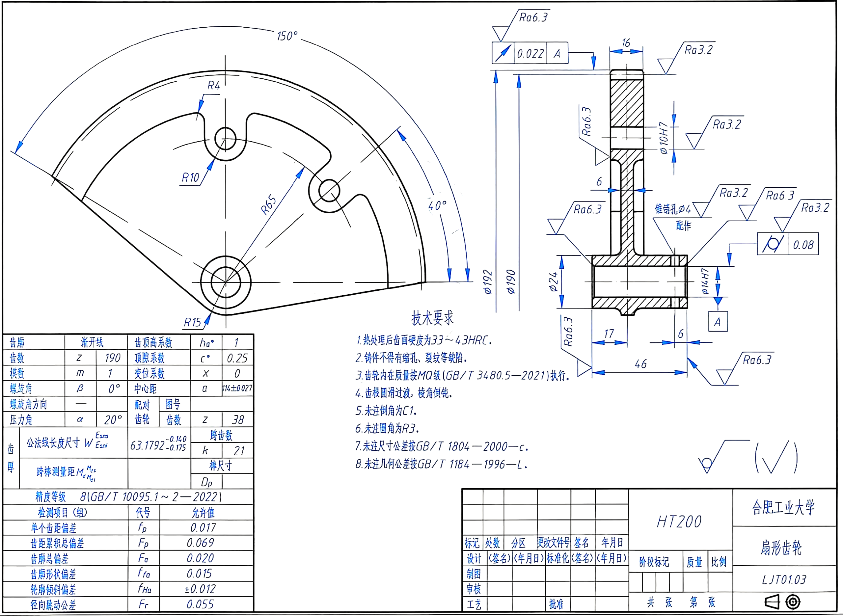
Task: Select the datum A box below the hub
Action: click(718, 321)
